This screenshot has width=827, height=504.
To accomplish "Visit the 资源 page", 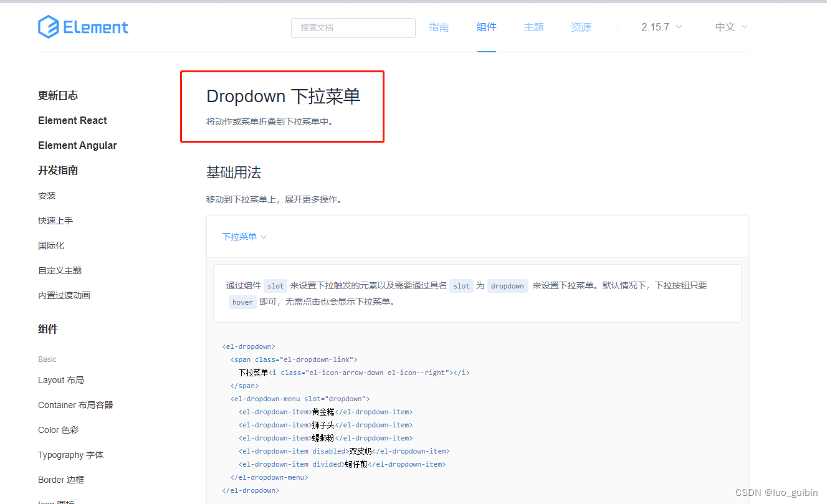I will (x=580, y=27).
